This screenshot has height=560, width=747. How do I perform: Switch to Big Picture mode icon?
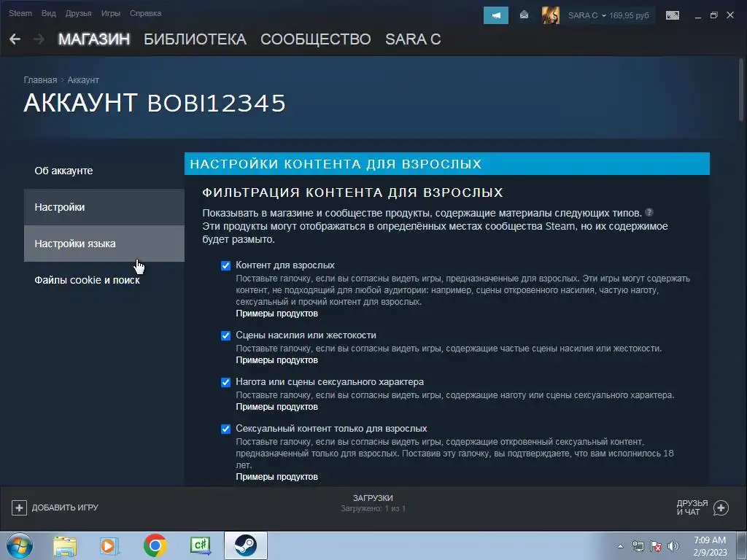[x=672, y=15]
